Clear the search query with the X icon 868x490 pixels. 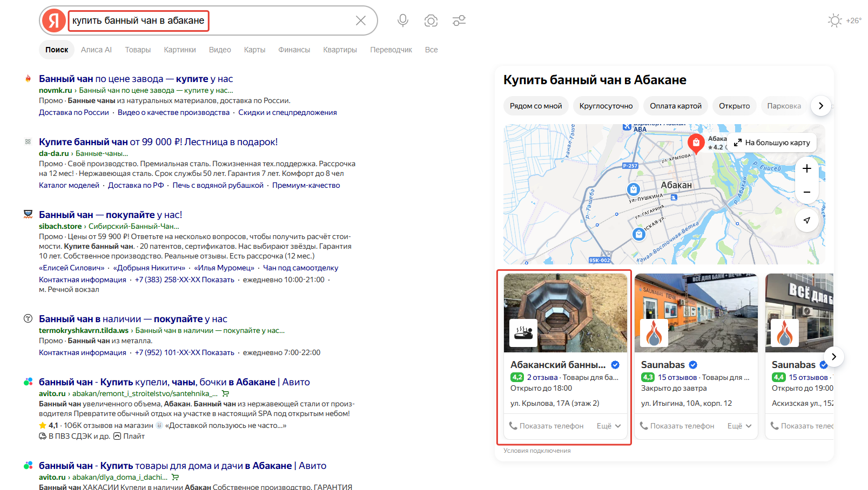[361, 21]
